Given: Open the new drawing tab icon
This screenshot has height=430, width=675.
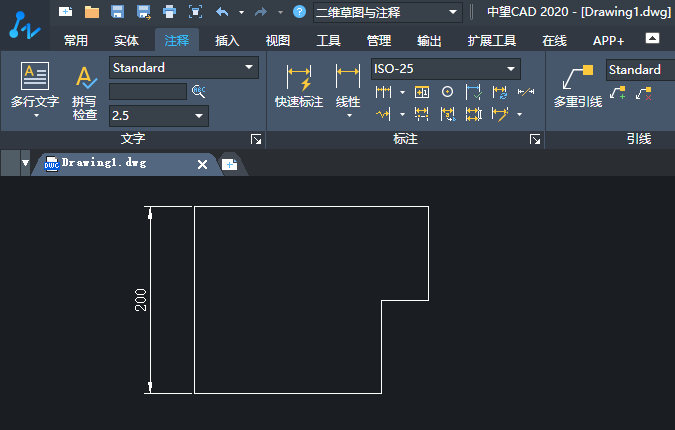Looking at the screenshot, I should click(x=229, y=164).
